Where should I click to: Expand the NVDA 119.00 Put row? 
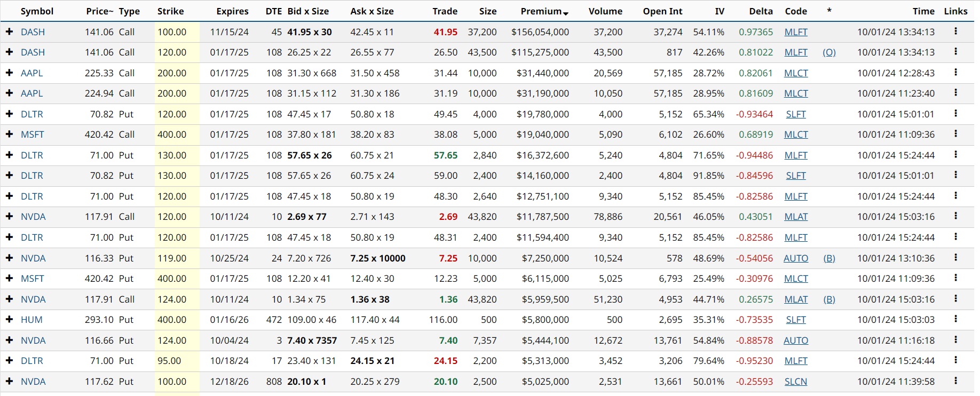[9, 258]
